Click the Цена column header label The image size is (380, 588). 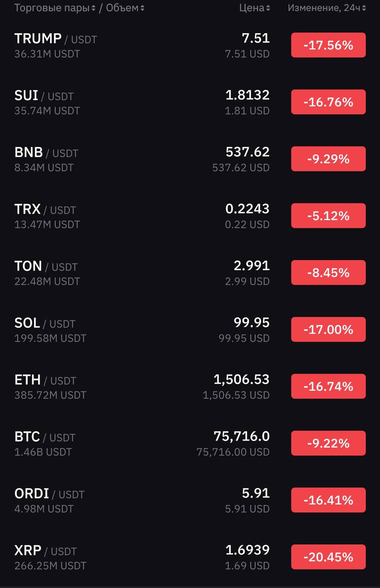(x=252, y=8)
